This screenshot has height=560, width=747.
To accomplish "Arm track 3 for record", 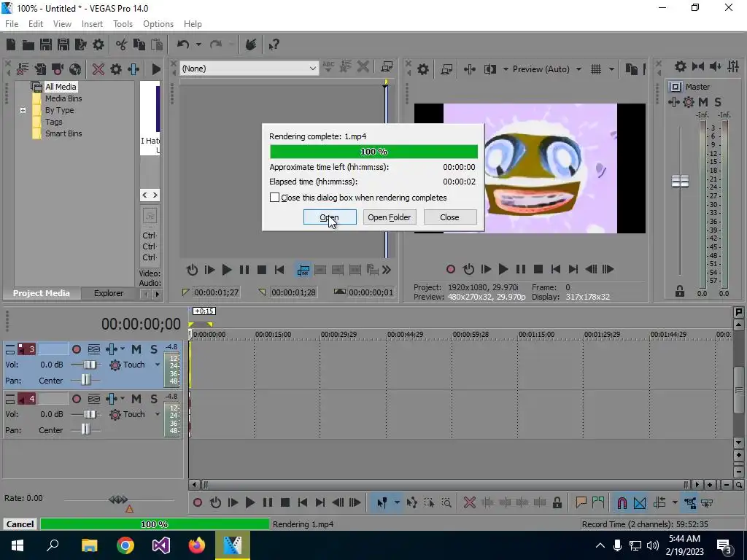I will tap(76, 349).
